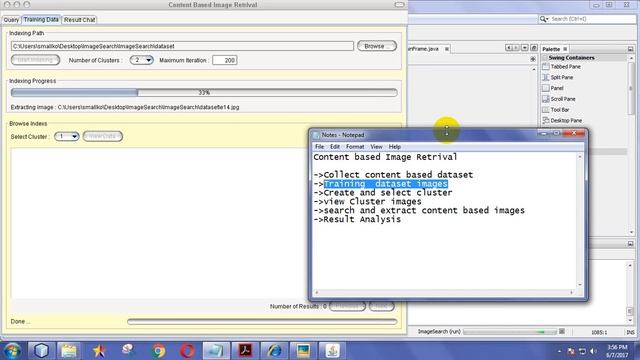Launch Opera browser from taskbar
640x360 pixels.
pos(187,351)
